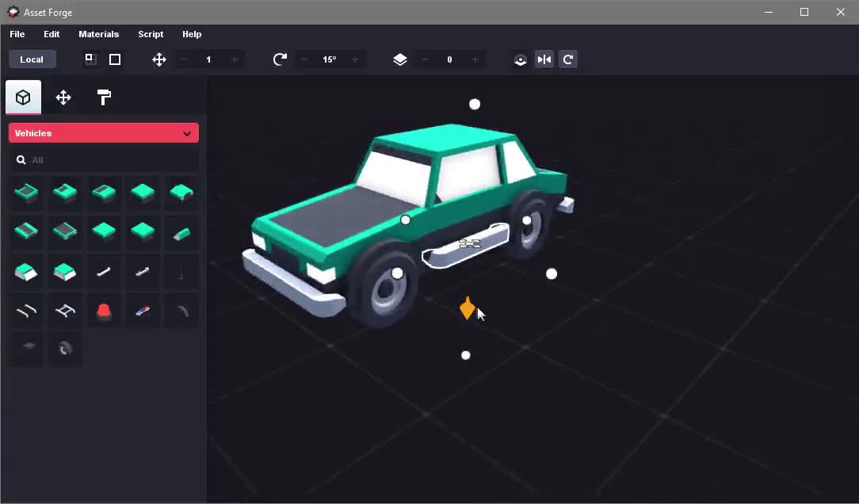Open the Materials menu
This screenshot has width=859, height=504.
coord(98,34)
